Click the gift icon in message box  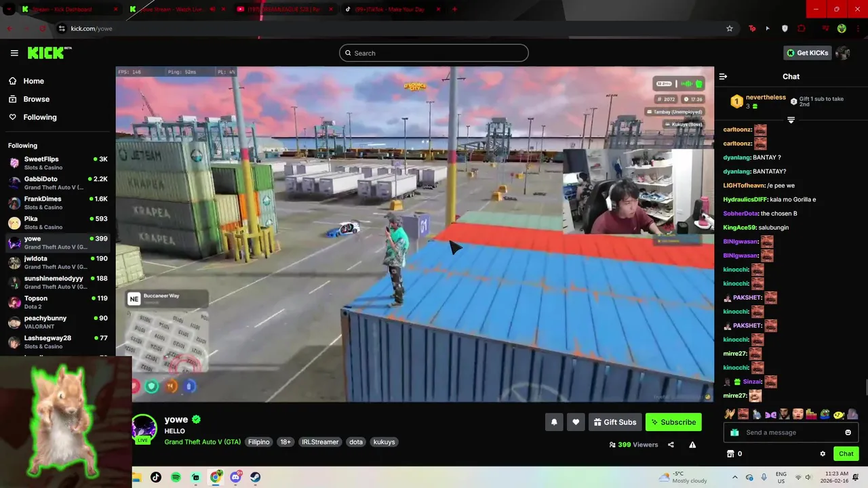(x=734, y=432)
